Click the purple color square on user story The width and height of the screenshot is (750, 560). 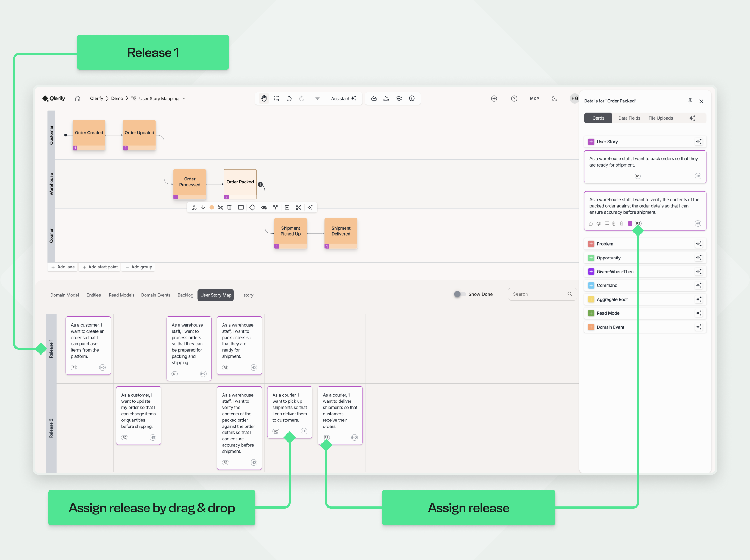[630, 223]
